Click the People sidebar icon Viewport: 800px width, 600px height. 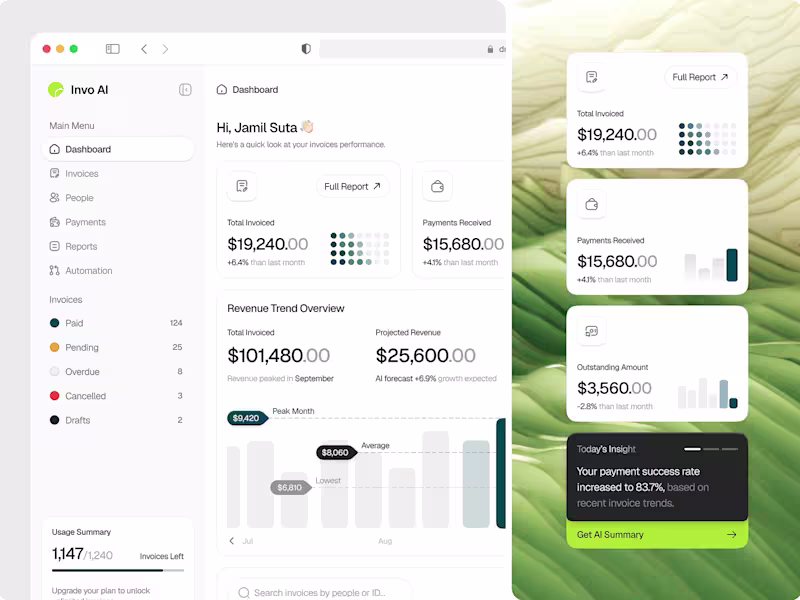(x=55, y=197)
